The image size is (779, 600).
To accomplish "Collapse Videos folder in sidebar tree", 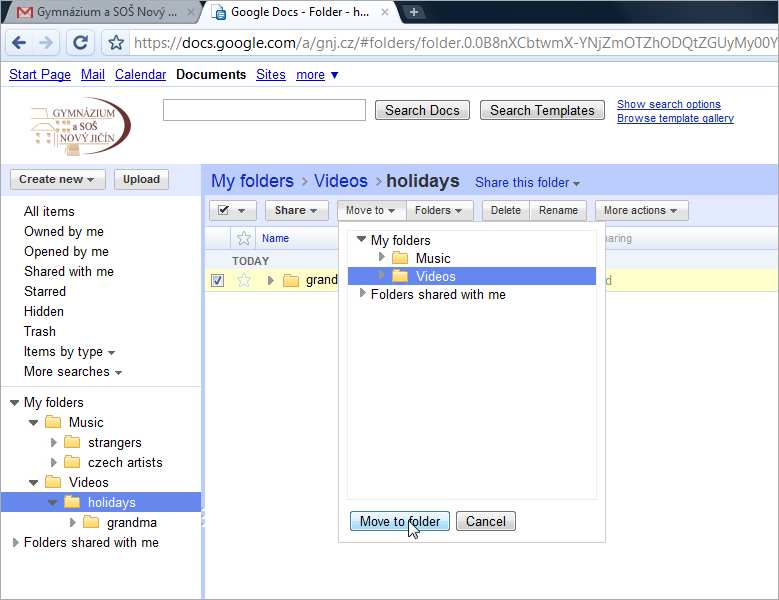I will coord(33,482).
